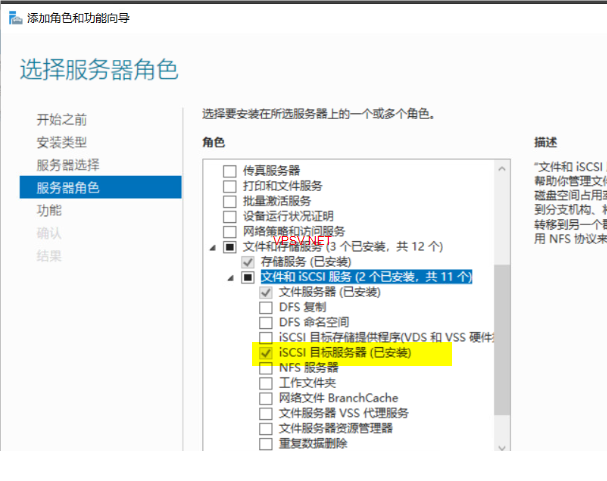Select the 功能 step in sidebar
Viewport: 607px width, 481px height.
pos(49,210)
